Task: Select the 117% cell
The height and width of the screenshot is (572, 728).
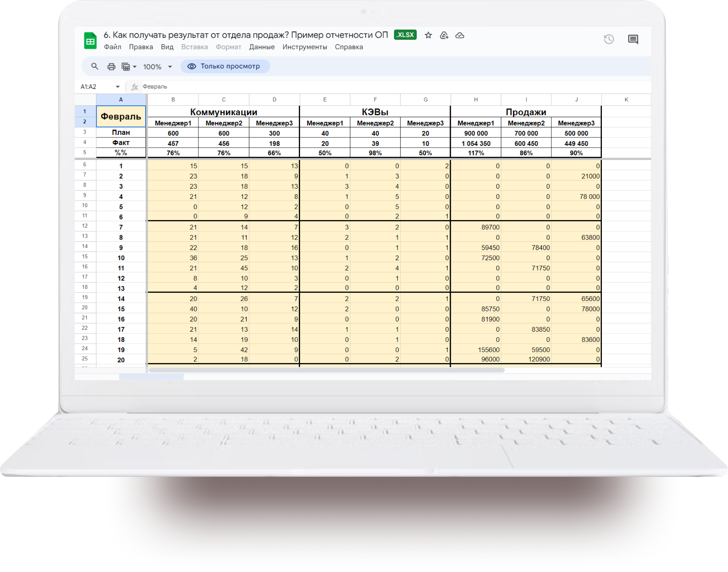Action: click(x=476, y=153)
